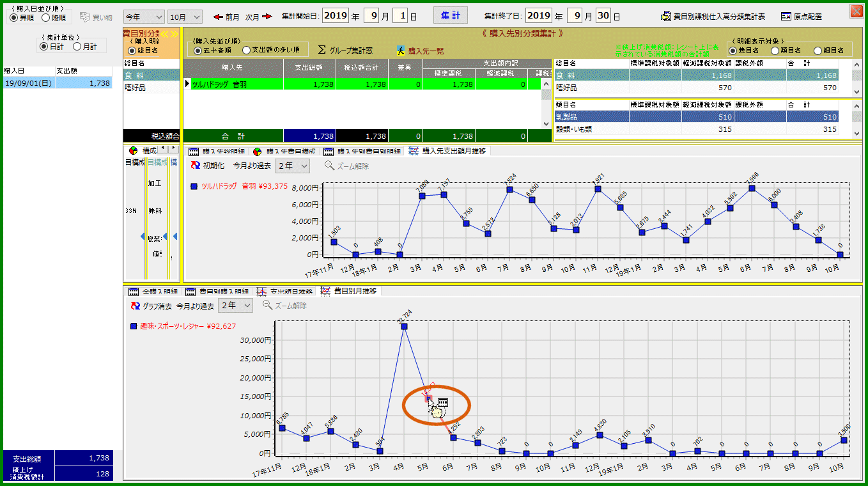Click グラフ消去 icon in lower chart
The height and width of the screenshot is (486, 868).
coord(135,306)
